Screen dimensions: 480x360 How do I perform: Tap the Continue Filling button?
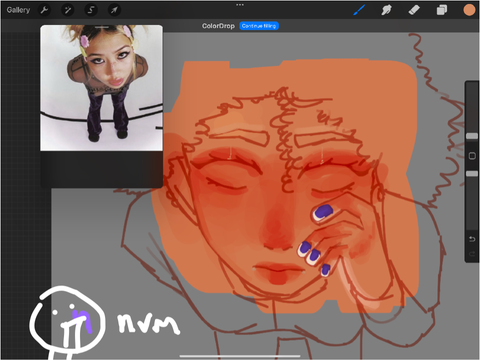(259, 26)
